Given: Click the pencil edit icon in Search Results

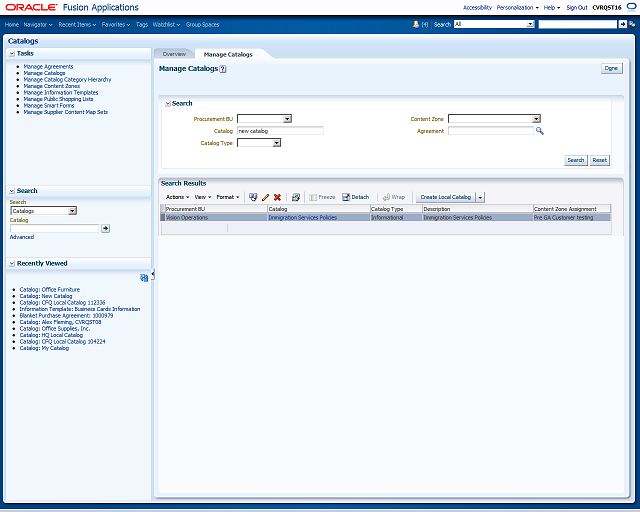Looking at the screenshot, I should [265, 197].
